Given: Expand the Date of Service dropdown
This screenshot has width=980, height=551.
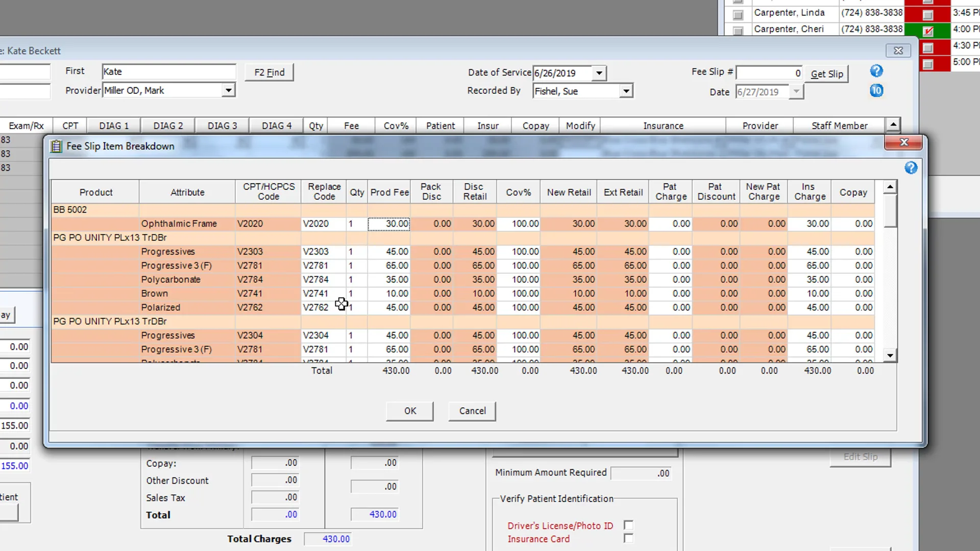Looking at the screenshot, I should point(599,73).
